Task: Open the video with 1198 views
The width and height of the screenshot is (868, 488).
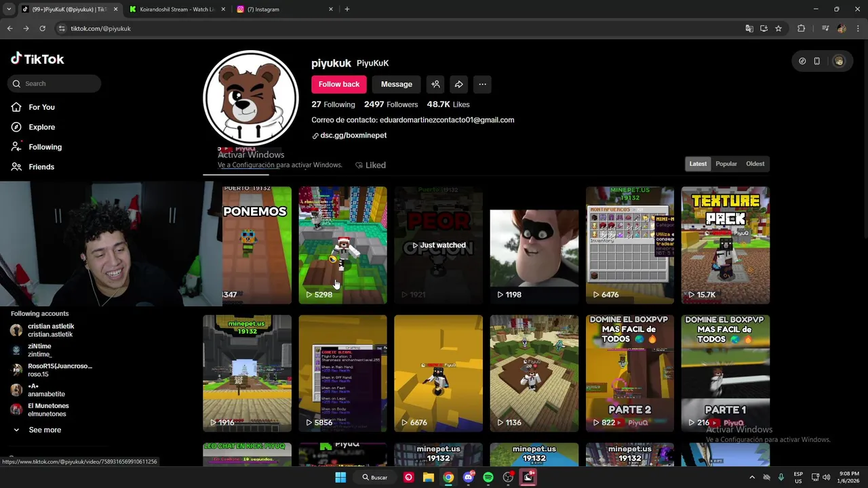Action: [x=534, y=245]
